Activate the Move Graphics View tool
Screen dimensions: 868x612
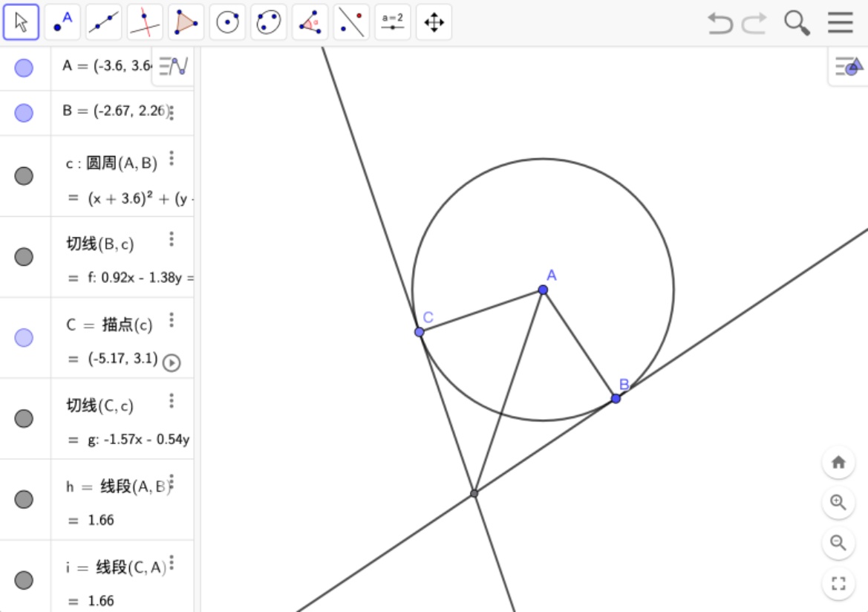434,23
